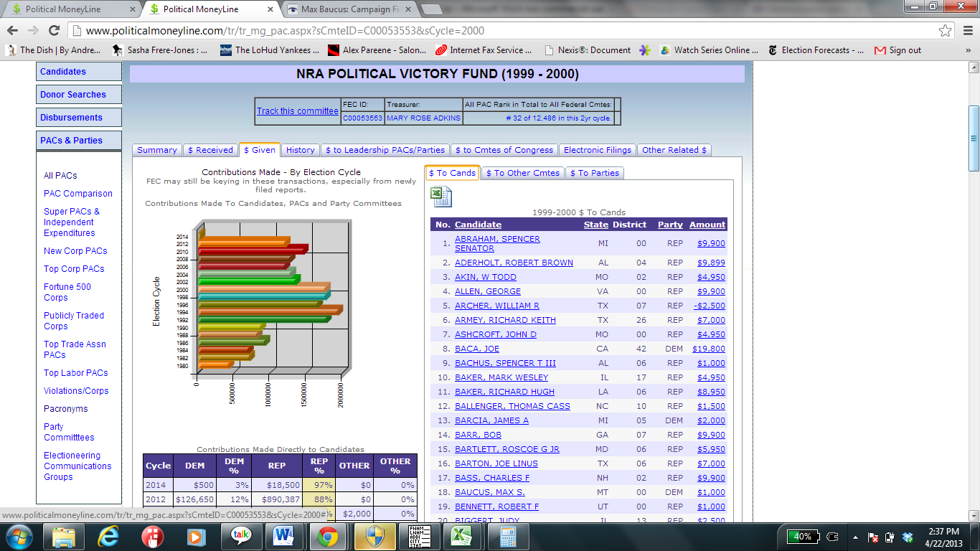Screen dimensions: 980x551
Task: Open the History tab
Action: point(300,150)
